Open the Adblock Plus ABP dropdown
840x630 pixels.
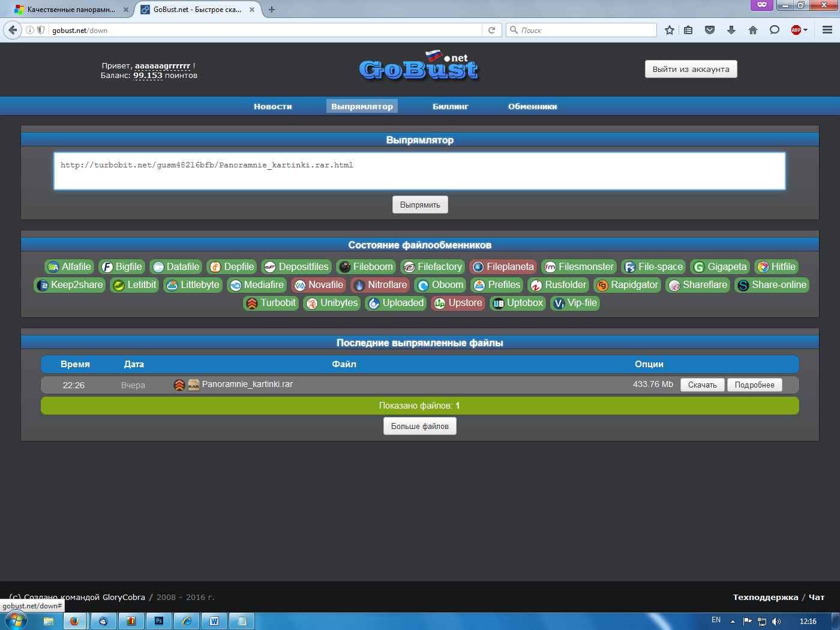[x=799, y=30]
